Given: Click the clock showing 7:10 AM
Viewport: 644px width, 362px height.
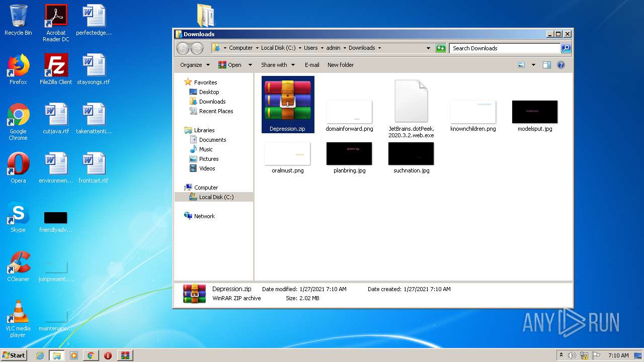Looking at the screenshot, I should point(618,355).
